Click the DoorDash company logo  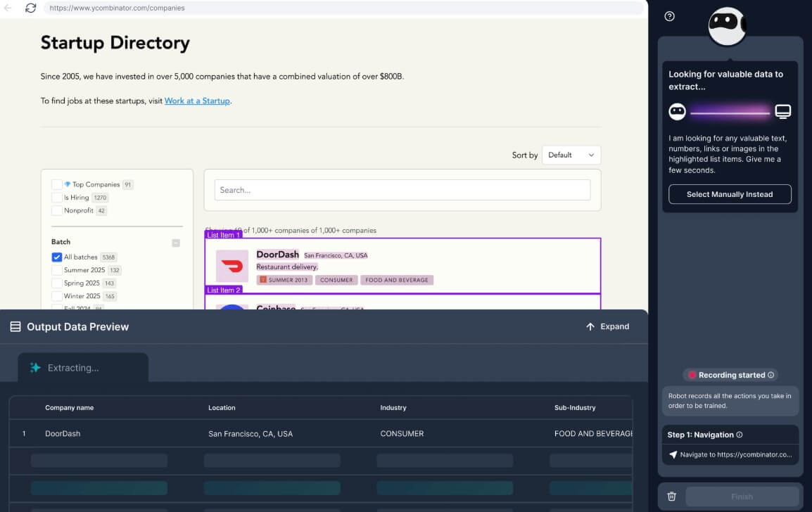click(231, 266)
